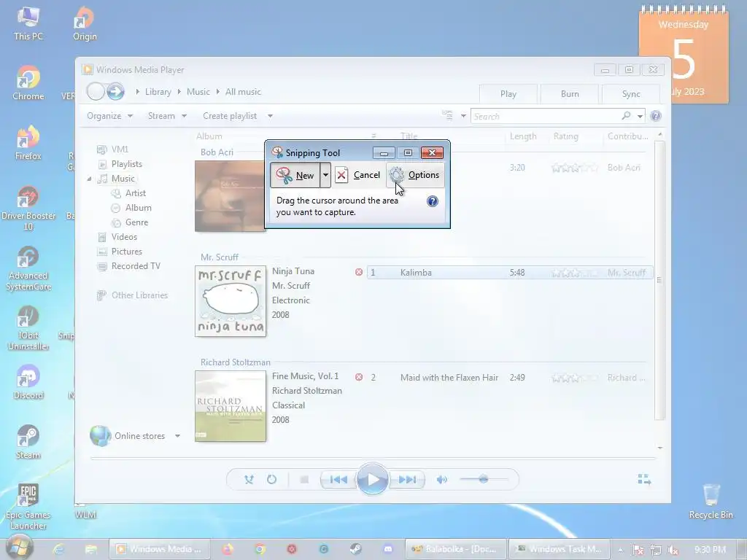747x560 pixels.
Task: Select the Kalimba track row
Action: 509,273
